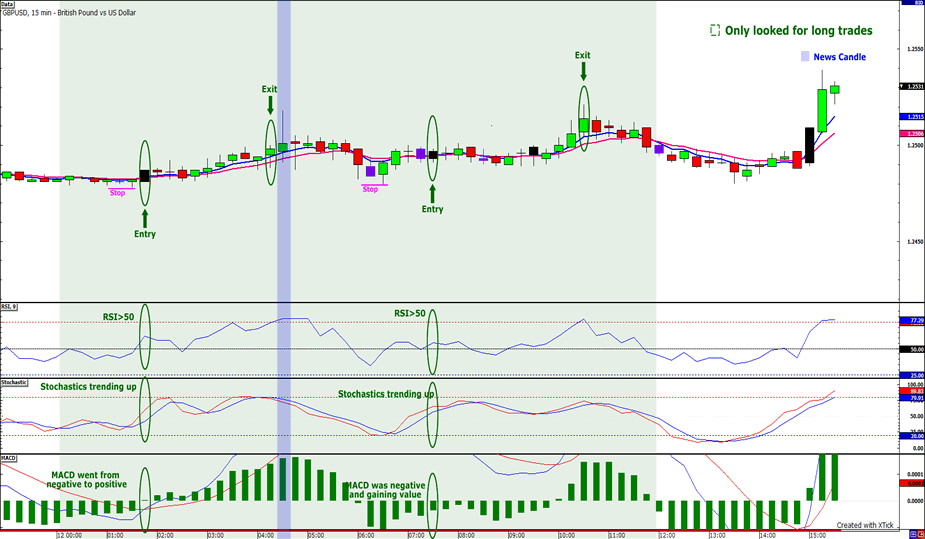925x539 pixels.
Task: Click the 15:00 time axis label
Action: click(x=818, y=535)
